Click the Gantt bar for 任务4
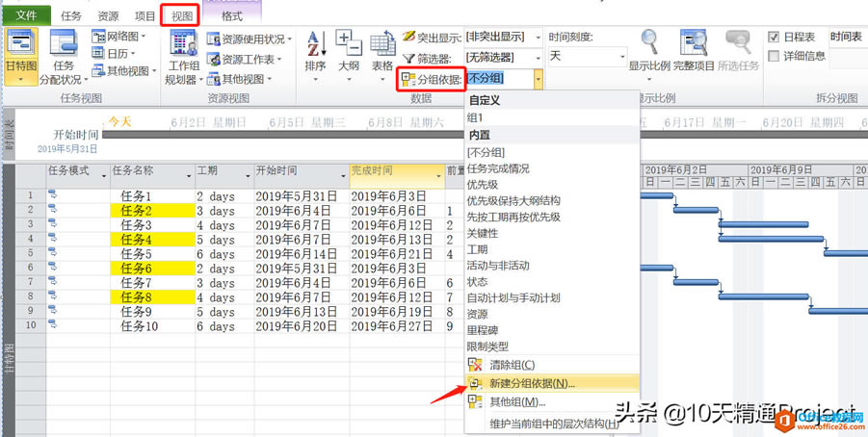This screenshot has height=437, width=868. [x=771, y=239]
